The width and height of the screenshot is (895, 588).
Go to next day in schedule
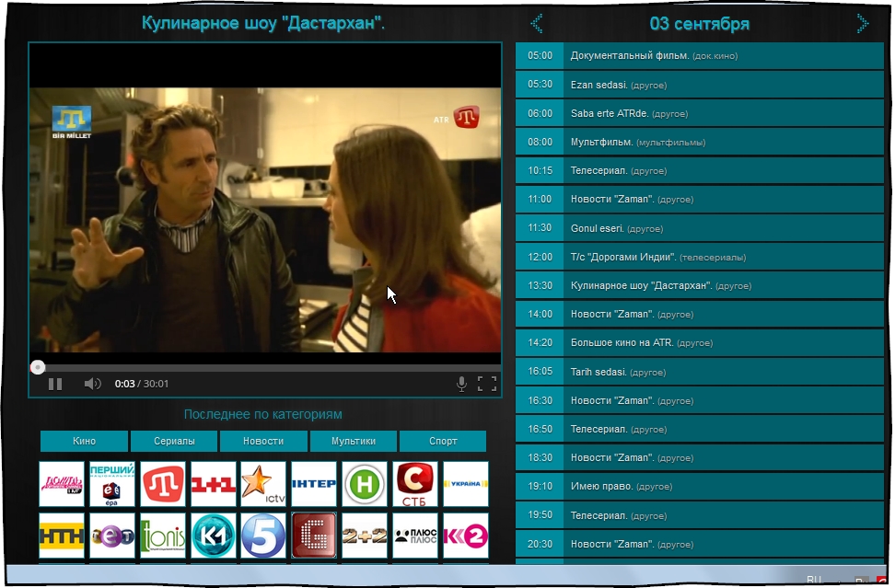click(x=862, y=23)
